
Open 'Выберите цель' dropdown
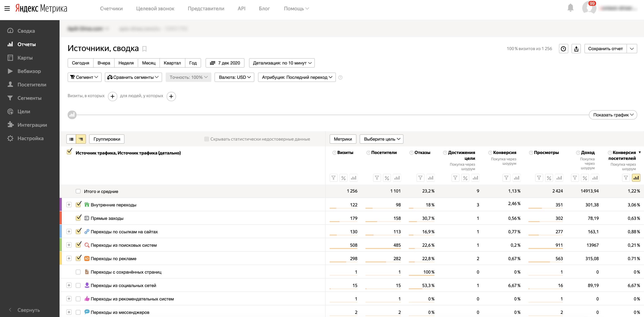pos(382,139)
